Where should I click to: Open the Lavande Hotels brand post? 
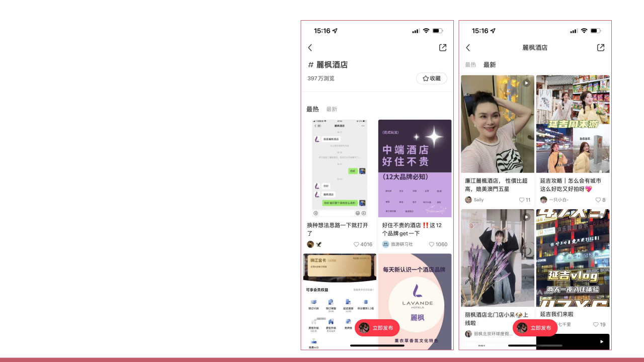point(415,301)
